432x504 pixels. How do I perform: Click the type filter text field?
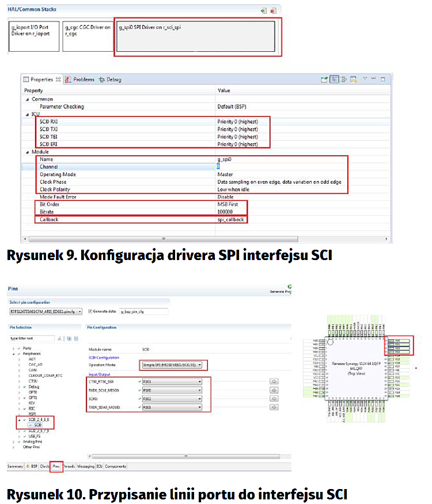coord(32,338)
